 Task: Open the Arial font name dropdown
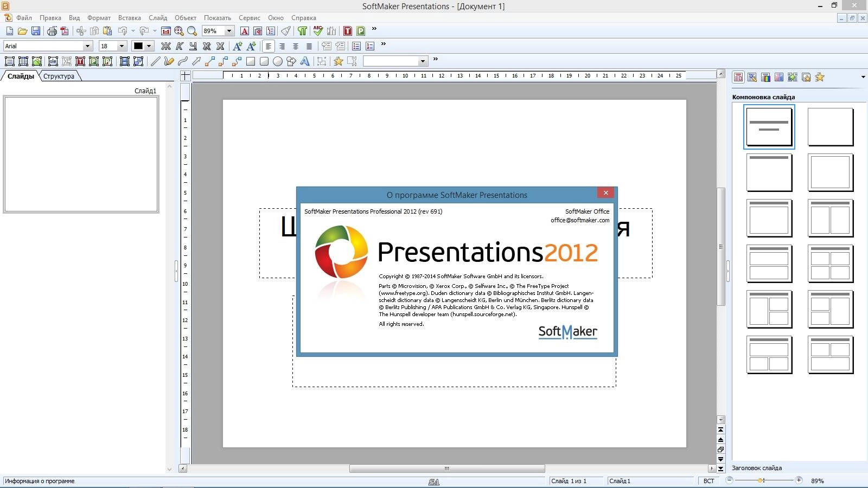coord(87,46)
